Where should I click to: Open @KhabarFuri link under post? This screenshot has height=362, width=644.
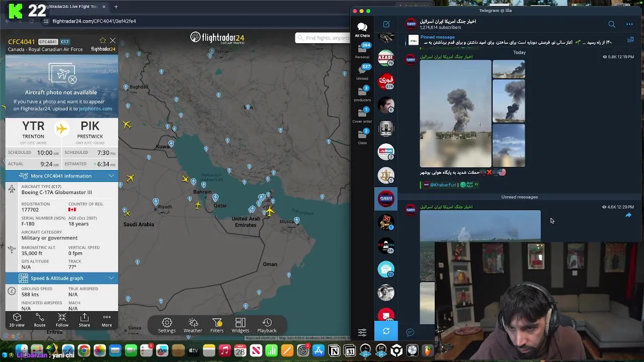443,185
